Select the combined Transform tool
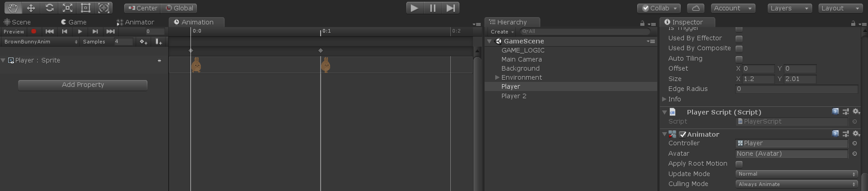This screenshot has height=191, width=868. pyautogui.click(x=104, y=8)
